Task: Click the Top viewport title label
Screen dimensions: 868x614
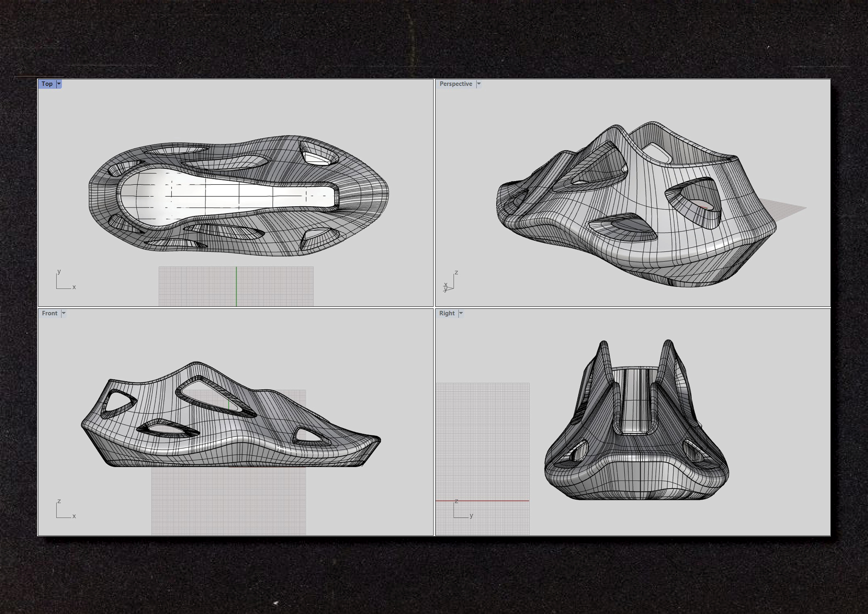Action: [x=47, y=84]
